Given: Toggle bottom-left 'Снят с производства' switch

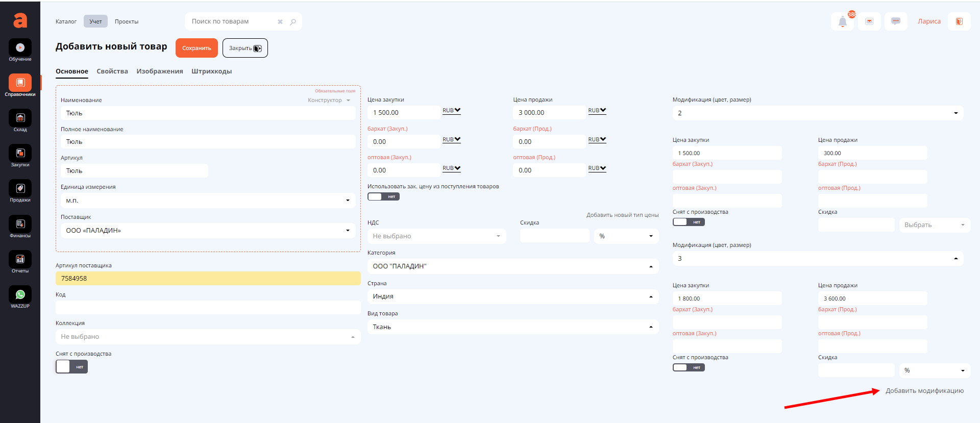Looking at the screenshot, I should pos(71,367).
